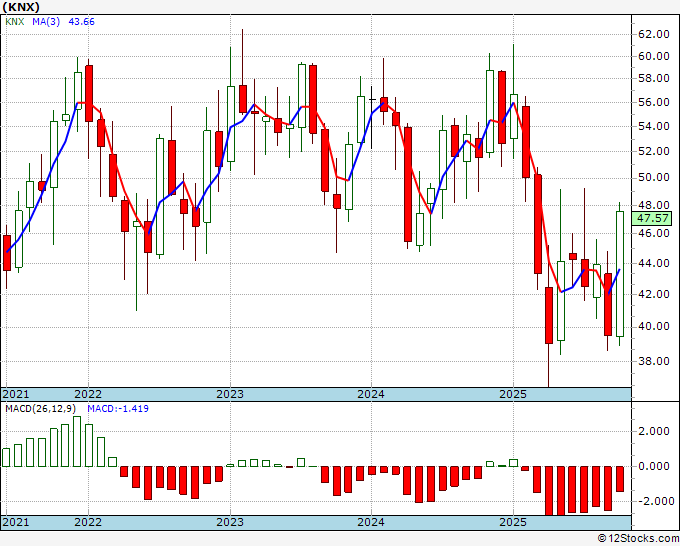
Task: Click the green 47.57 current price tag
Action: (654, 218)
